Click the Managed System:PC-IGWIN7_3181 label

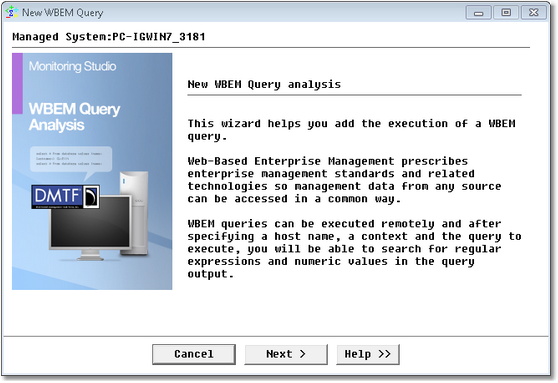[109, 37]
